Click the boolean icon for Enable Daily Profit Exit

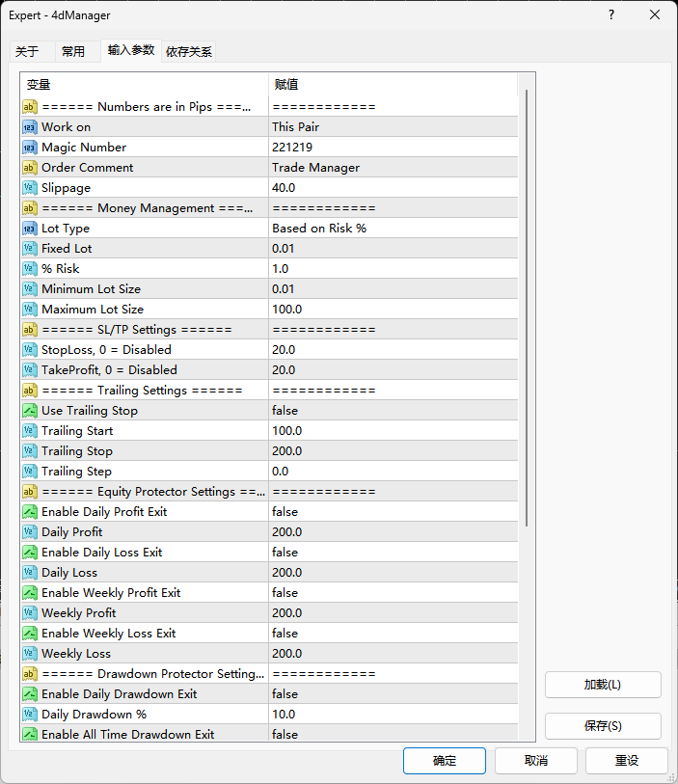click(x=30, y=512)
